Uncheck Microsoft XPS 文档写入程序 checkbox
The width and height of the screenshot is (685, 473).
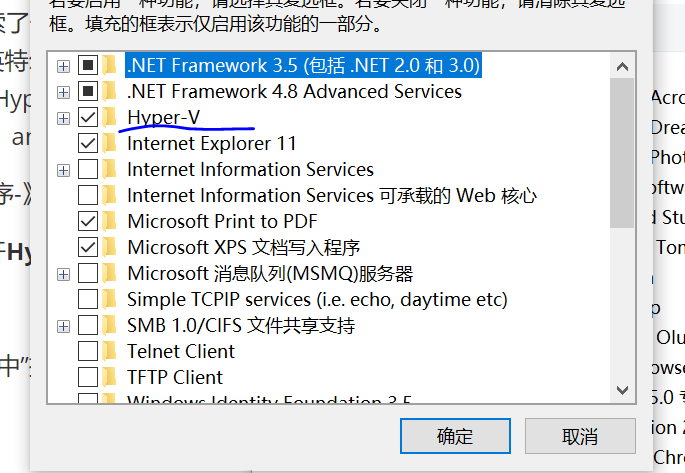(x=88, y=247)
